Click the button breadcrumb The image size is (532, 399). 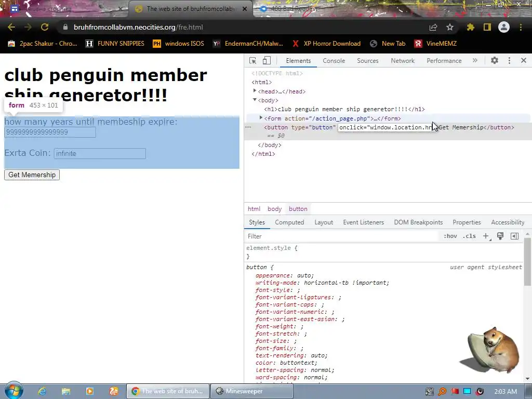(298, 209)
